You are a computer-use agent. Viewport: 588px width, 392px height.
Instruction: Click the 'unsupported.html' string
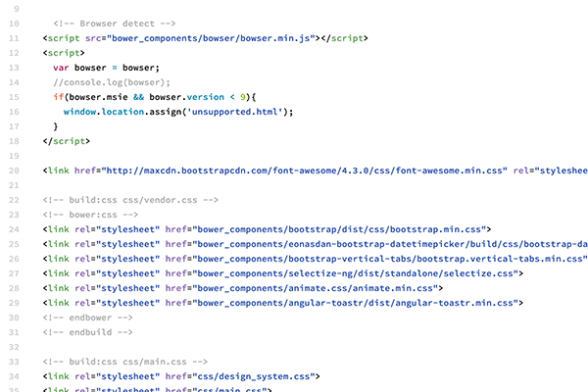coord(235,112)
